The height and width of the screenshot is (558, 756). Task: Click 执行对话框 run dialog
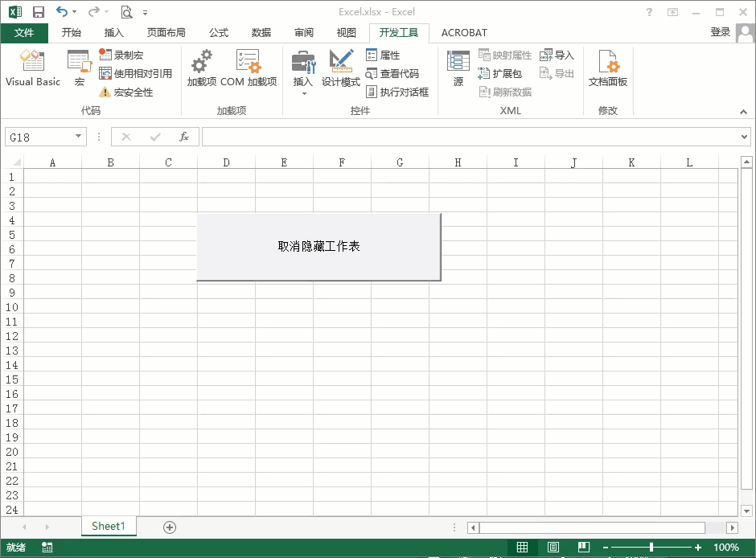(x=396, y=92)
